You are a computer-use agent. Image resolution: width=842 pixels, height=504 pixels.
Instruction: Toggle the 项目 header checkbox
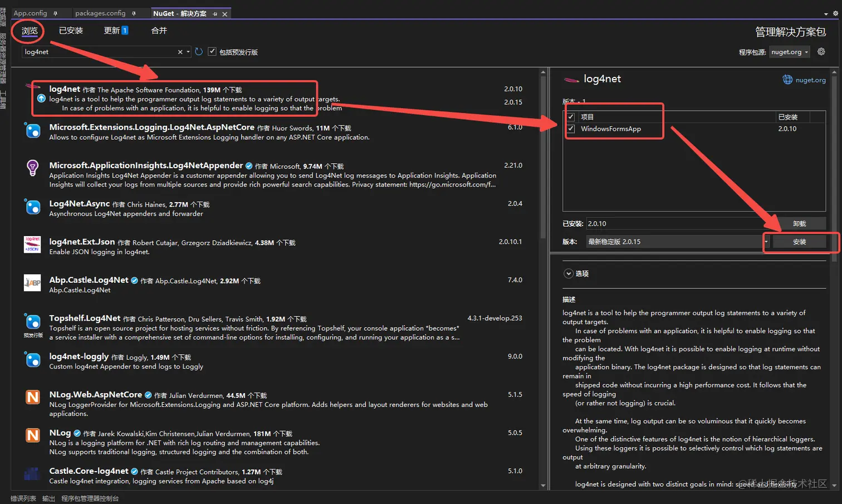(x=571, y=116)
